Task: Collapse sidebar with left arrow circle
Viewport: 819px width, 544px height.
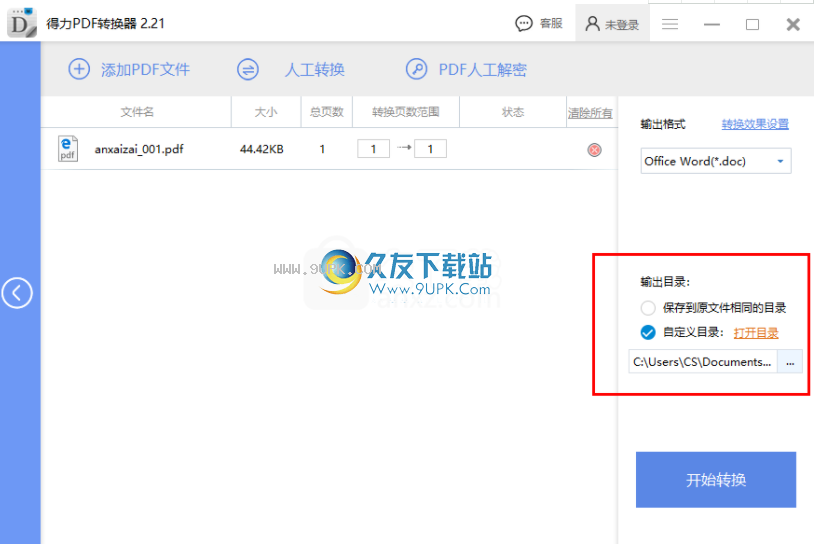Action: (x=17, y=293)
